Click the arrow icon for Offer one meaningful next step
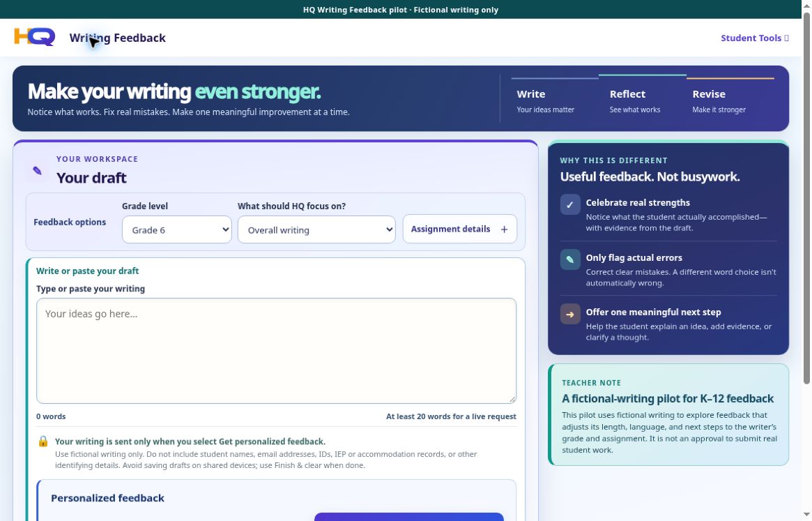812x521 pixels. click(x=570, y=314)
